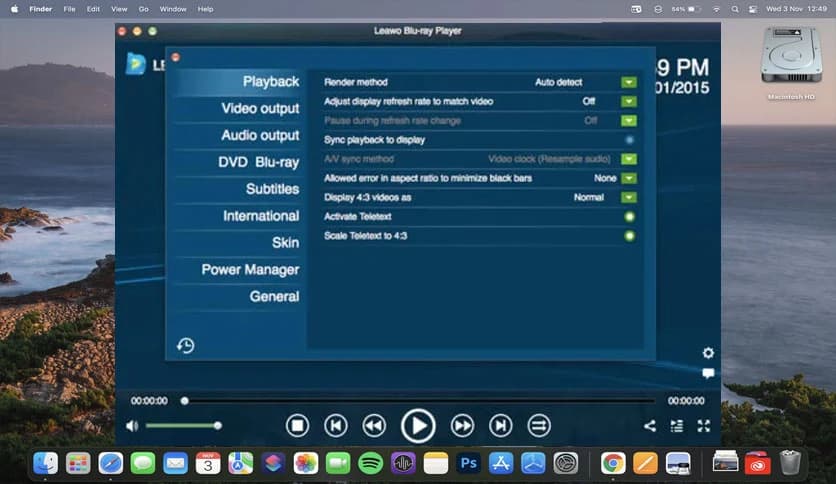The image size is (836, 484).
Task: Expand Adjust display refresh rate dropdown
Action: tap(629, 101)
